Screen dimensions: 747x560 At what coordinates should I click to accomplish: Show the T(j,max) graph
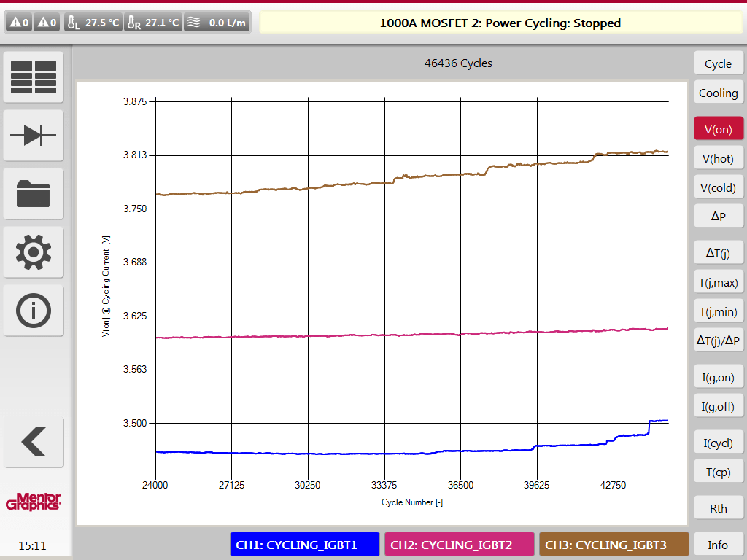click(718, 282)
